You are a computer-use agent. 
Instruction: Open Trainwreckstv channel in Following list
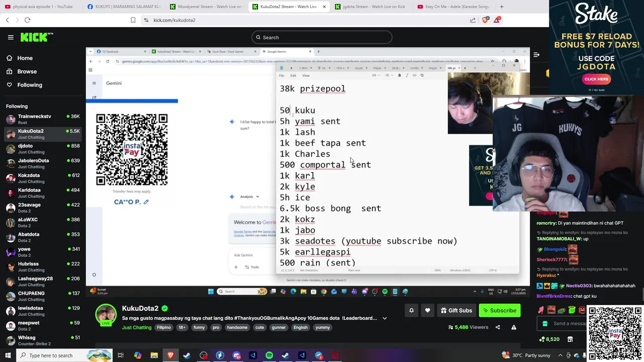click(43, 120)
